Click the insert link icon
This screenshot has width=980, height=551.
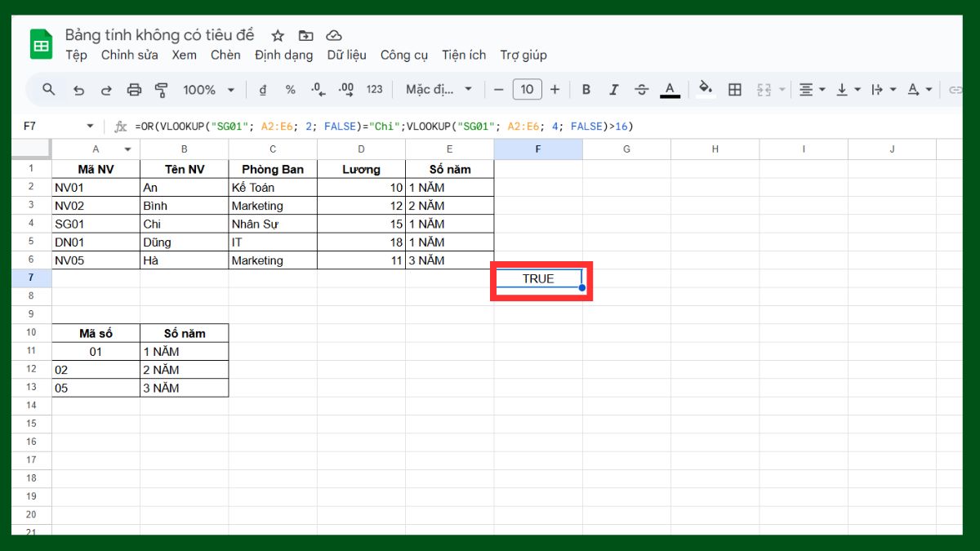(957, 89)
